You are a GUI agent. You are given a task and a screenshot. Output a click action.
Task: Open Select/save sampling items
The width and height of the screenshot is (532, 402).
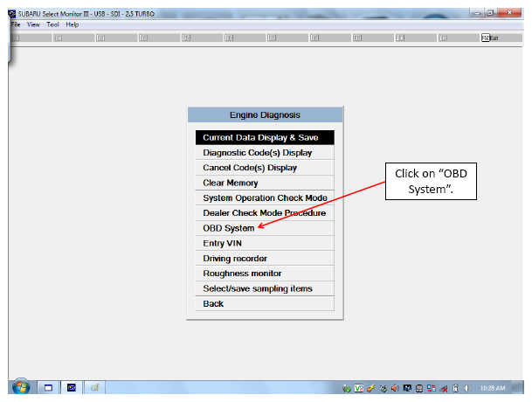pos(265,288)
